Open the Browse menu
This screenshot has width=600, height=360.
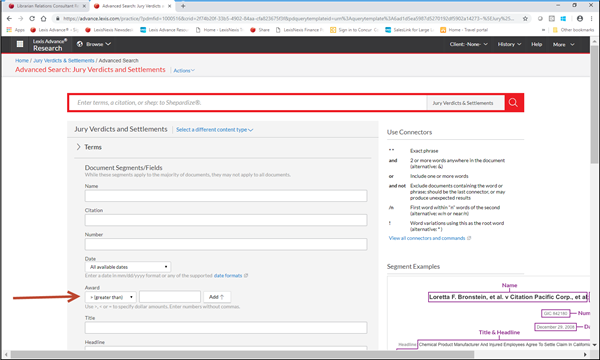click(x=94, y=44)
